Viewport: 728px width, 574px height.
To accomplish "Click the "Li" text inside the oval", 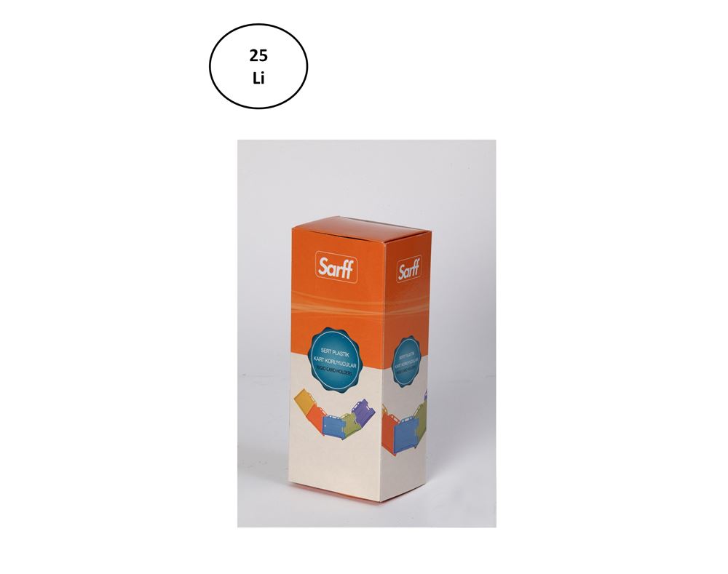I will pos(258,79).
